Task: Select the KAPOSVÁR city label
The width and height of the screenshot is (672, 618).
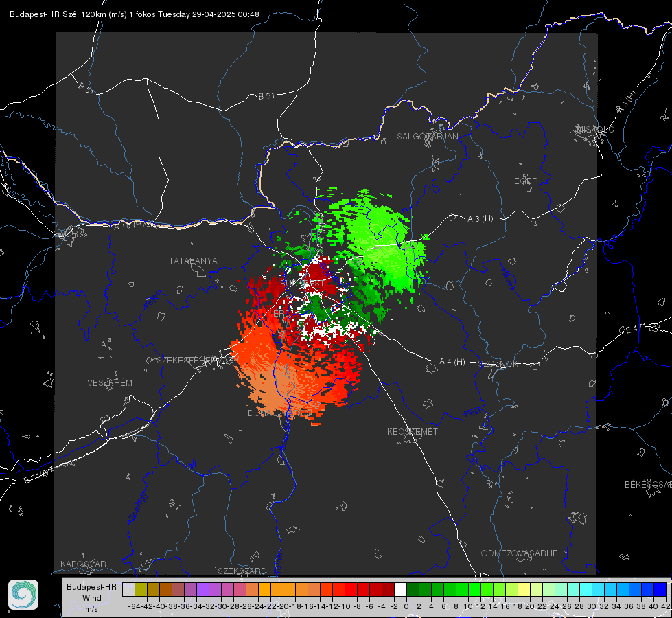Action: tap(83, 564)
